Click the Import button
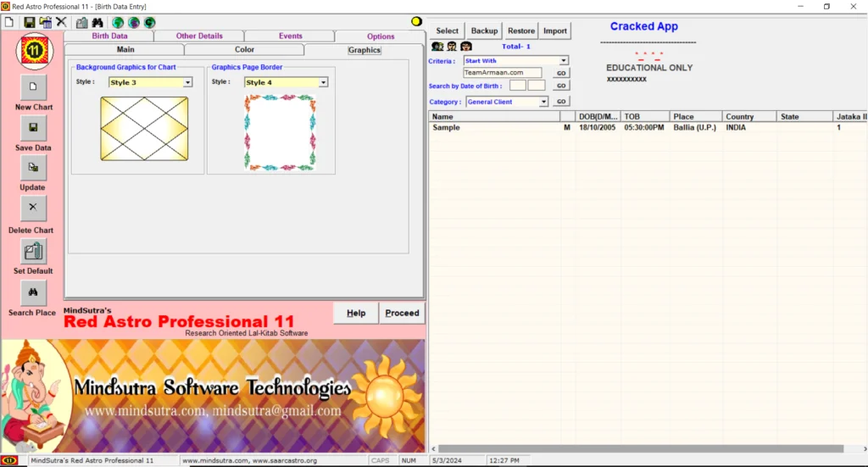868x467 pixels. [554, 31]
